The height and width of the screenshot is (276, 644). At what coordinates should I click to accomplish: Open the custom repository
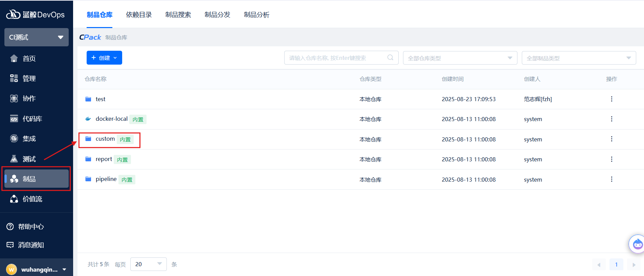(x=105, y=139)
